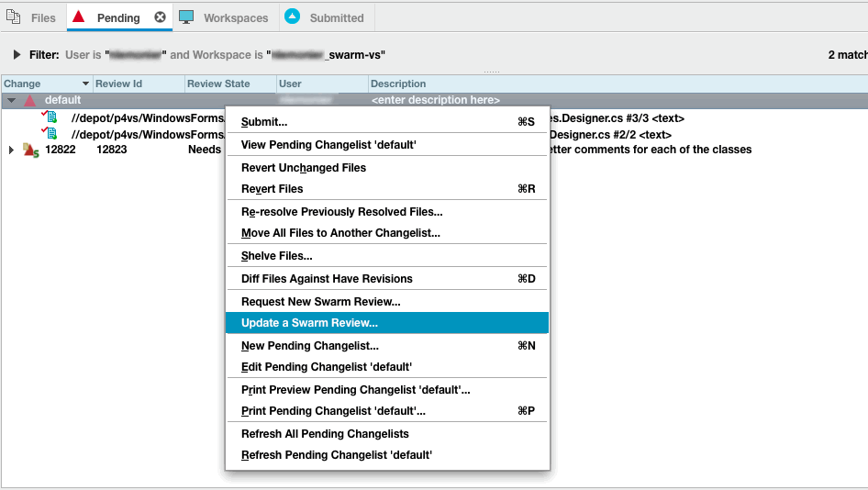Click the Submitted tab blue circle icon
The width and height of the screenshot is (868, 490).
[293, 17]
